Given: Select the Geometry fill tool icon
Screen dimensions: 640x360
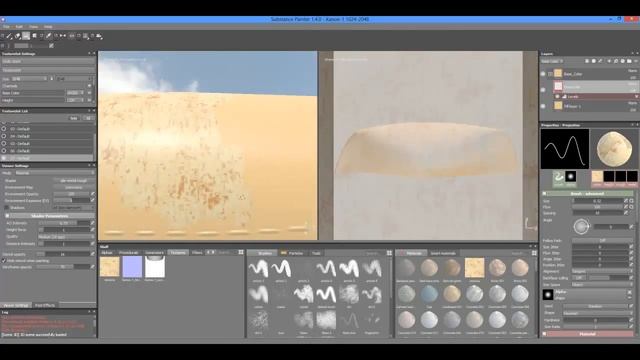Looking at the screenshot, I should tap(34, 36).
